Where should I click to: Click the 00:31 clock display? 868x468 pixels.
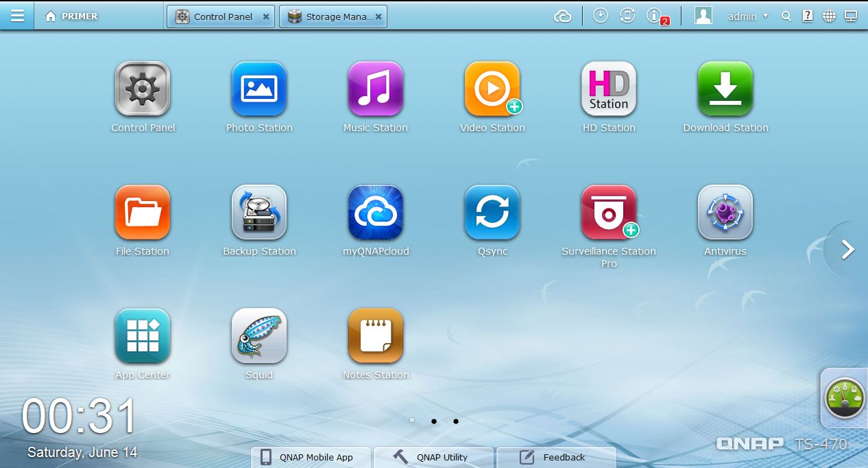point(80,417)
